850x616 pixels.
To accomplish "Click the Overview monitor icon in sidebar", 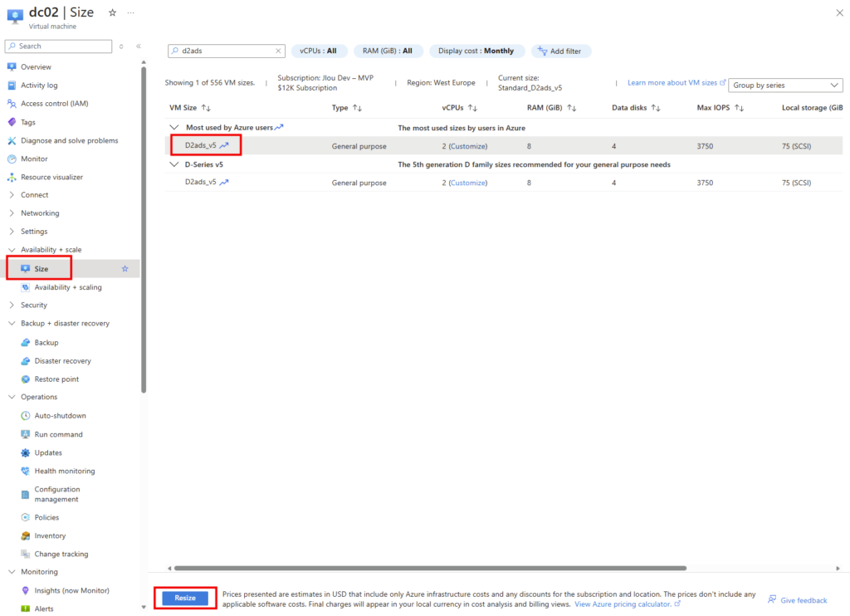I will (x=12, y=66).
